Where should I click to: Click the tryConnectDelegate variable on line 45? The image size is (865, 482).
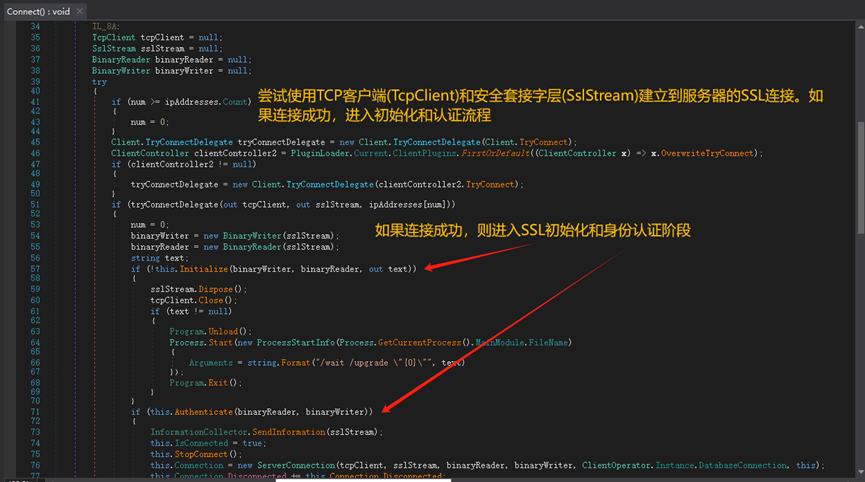[281, 142]
